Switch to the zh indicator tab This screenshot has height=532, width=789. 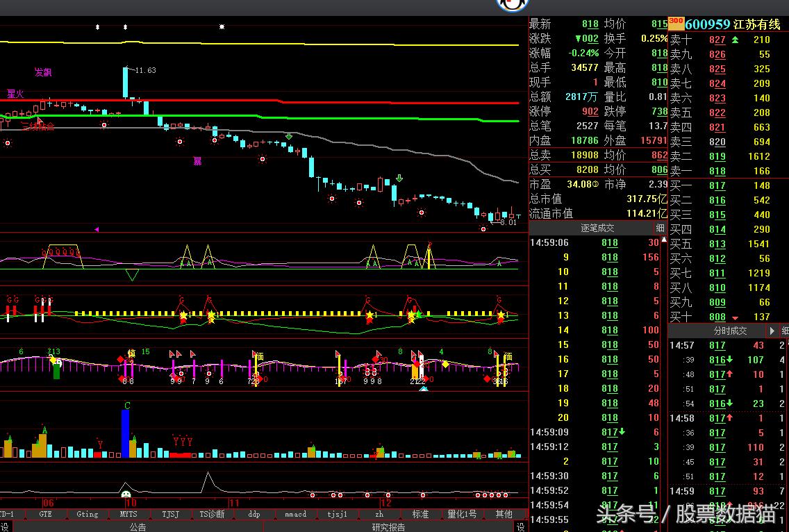pyautogui.click(x=379, y=514)
